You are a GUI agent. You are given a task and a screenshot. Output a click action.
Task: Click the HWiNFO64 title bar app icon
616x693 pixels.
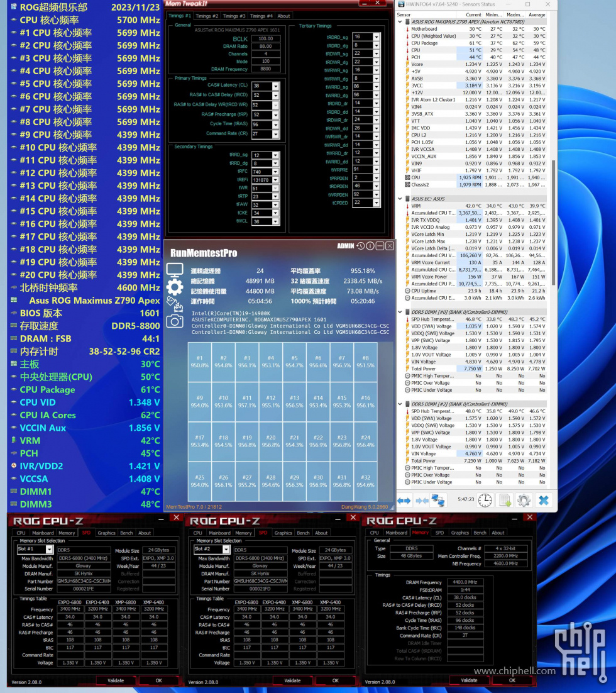[401, 4]
